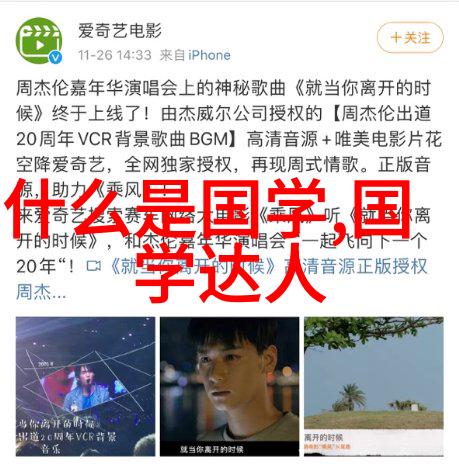Open the palm tree island thumbnail

(373, 386)
